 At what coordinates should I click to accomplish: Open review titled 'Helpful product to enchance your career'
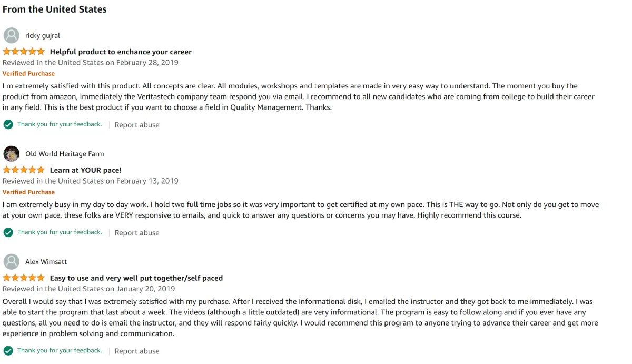(121, 52)
